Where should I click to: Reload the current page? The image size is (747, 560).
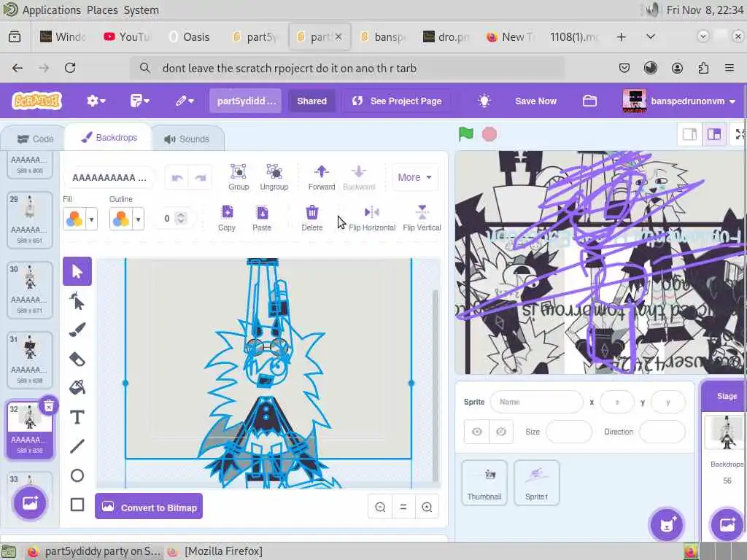point(70,68)
